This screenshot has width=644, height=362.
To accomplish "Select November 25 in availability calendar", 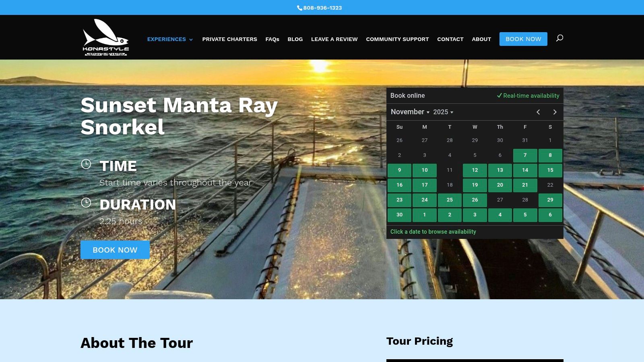I will pyautogui.click(x=450, y=200).
